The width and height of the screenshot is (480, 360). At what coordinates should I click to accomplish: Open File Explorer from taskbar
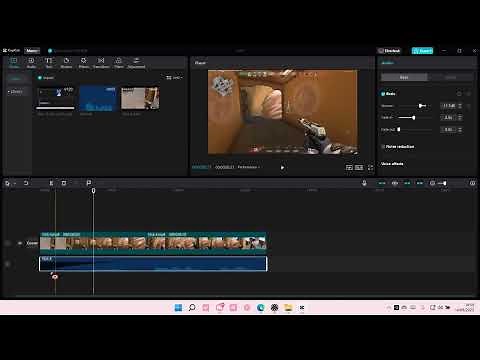[288, 307]
